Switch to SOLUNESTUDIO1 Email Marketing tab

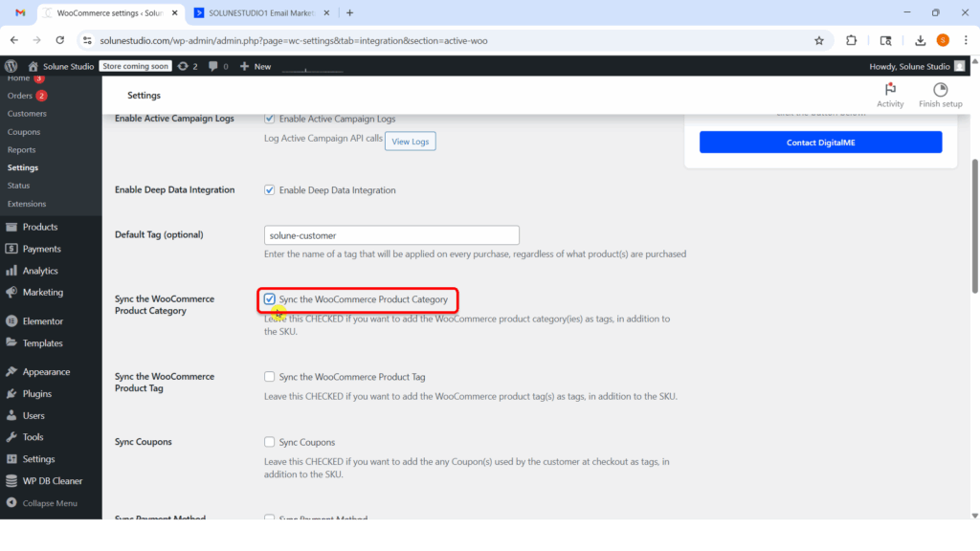262,12
